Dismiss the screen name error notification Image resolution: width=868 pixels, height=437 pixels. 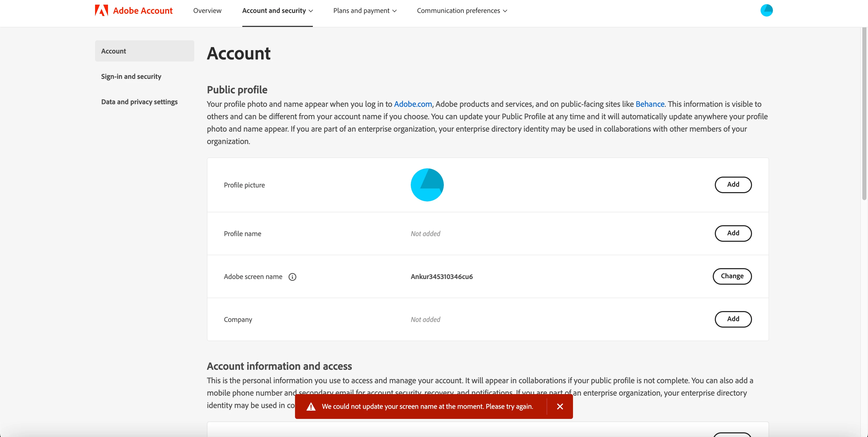click(x=560, y=406)
